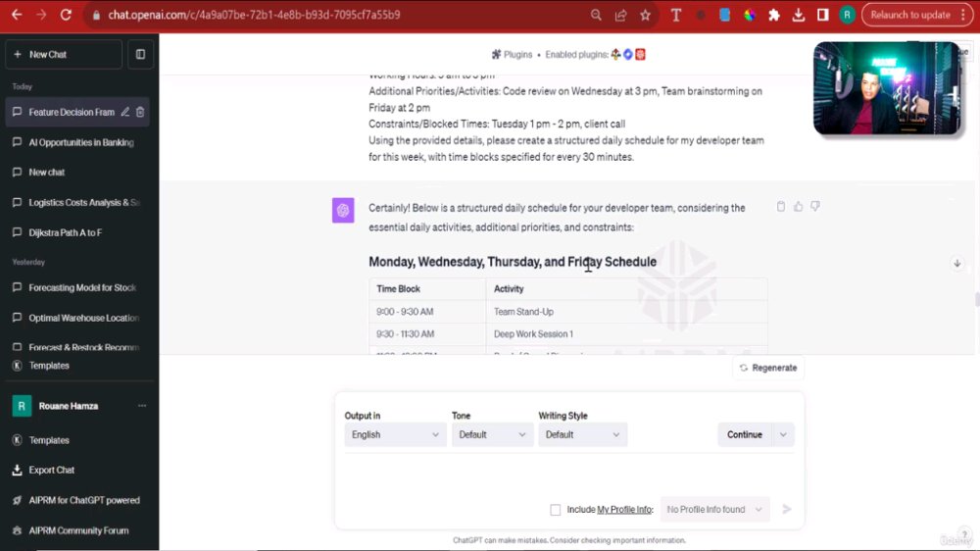Tick the Include My Profile Info checkbox
980x551 pixels.
click(555, 510)
